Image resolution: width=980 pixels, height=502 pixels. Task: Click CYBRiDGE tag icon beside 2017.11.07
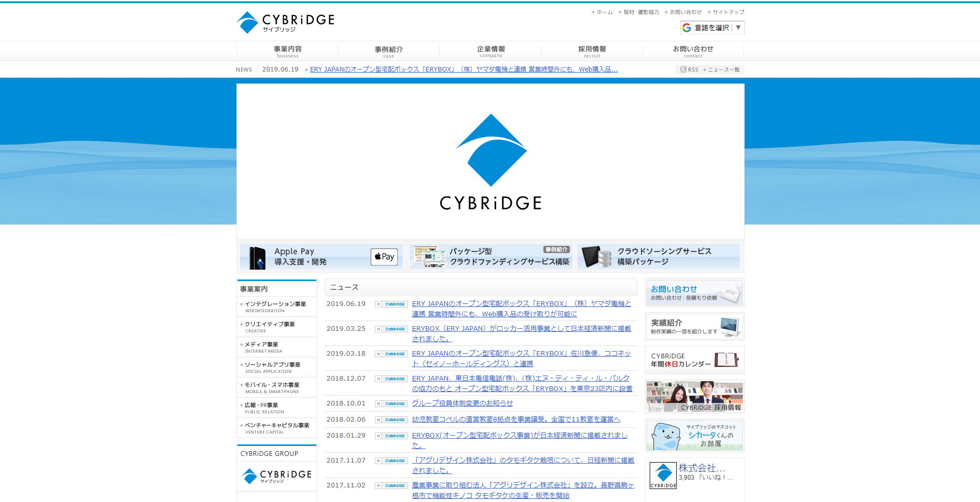391,461
